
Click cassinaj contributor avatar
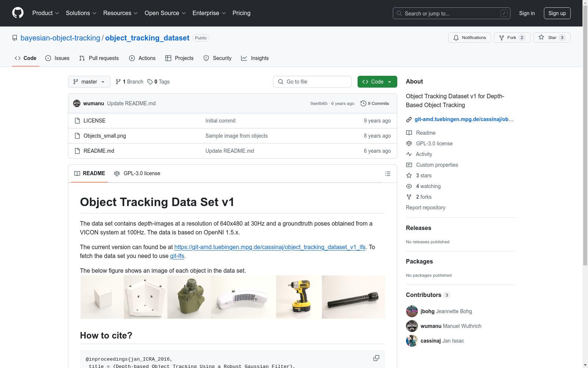click(x=412, y=341)
